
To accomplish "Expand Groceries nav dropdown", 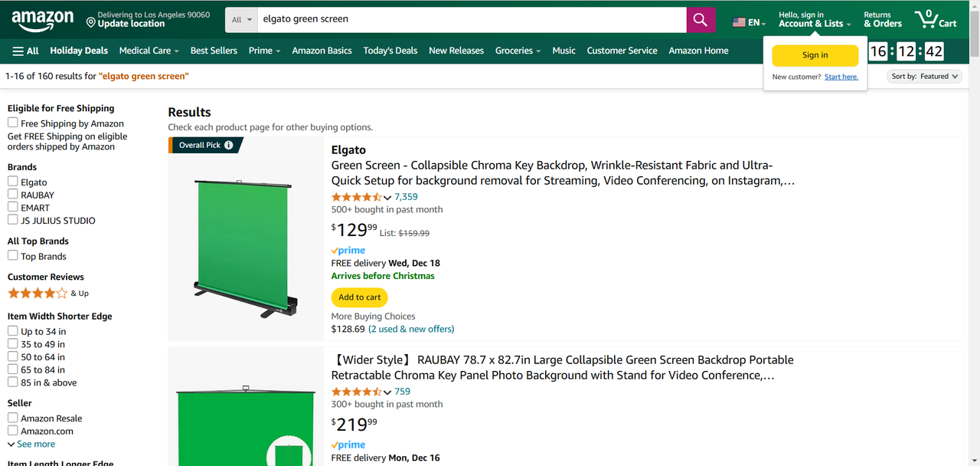I will coord(518,51).
